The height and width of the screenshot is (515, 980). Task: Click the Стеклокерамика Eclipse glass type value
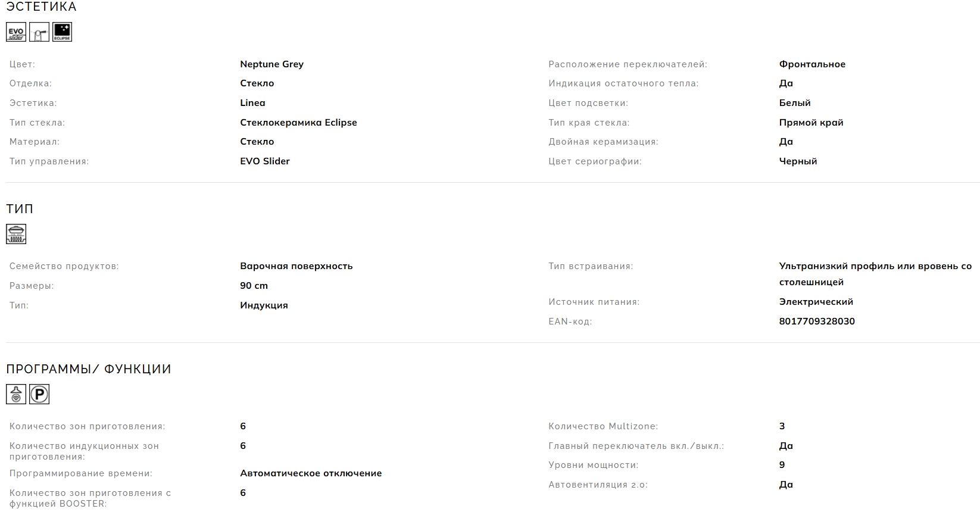(298, 123)
